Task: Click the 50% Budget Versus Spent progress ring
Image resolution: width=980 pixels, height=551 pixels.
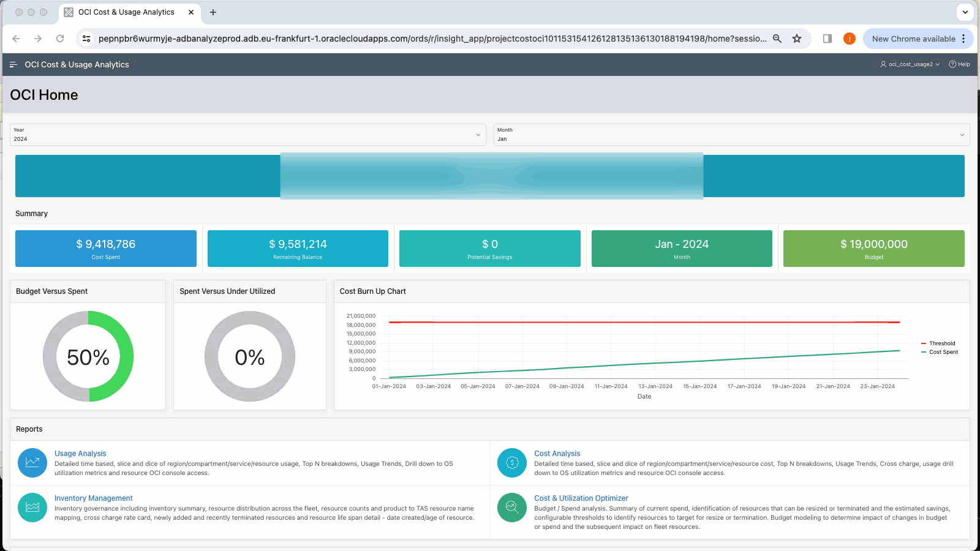Action: click(88, 356)
